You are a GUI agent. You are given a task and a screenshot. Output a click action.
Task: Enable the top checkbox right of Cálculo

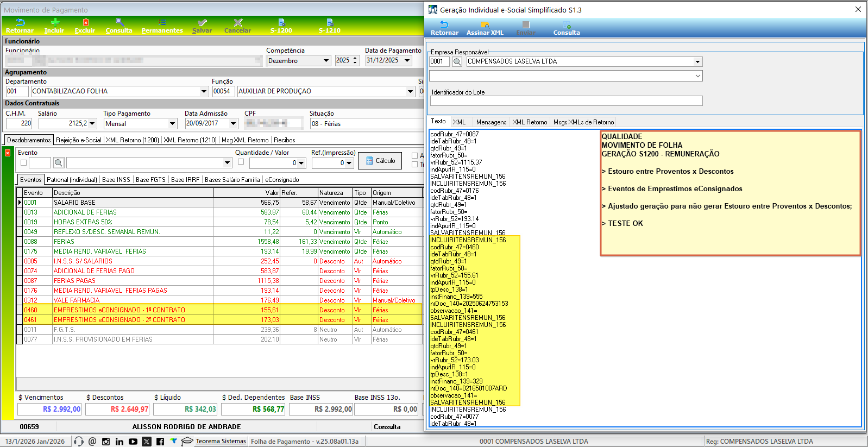click(414, 156)
